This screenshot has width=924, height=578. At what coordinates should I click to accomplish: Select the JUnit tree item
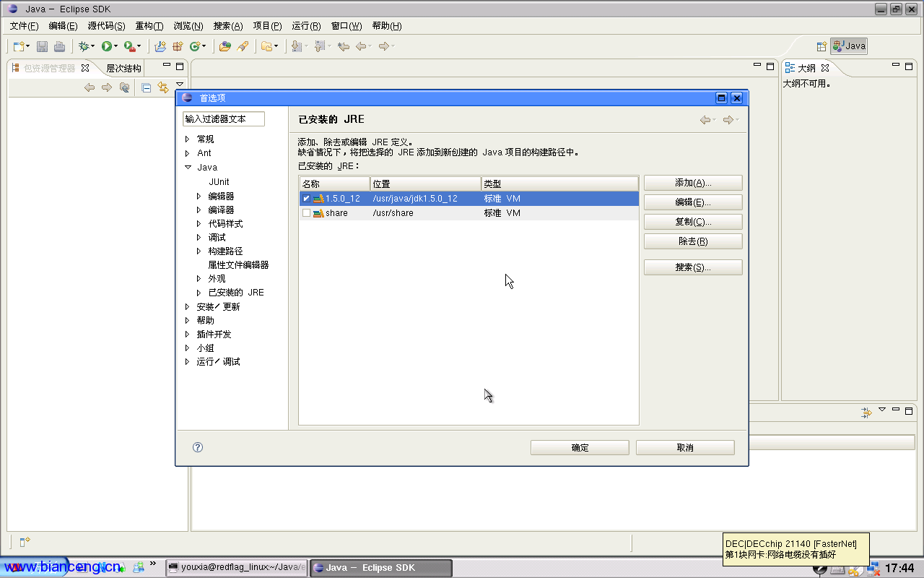tap(219, 182)
